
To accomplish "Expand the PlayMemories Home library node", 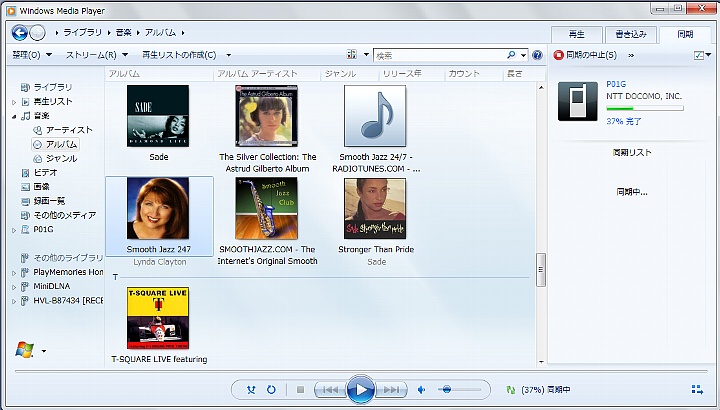I will (x=14, y=273).
